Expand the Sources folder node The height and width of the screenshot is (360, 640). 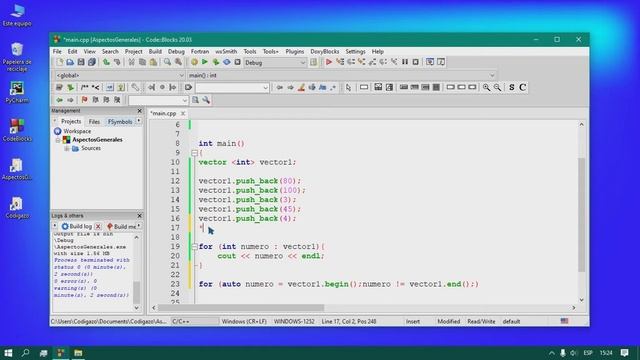67,149
